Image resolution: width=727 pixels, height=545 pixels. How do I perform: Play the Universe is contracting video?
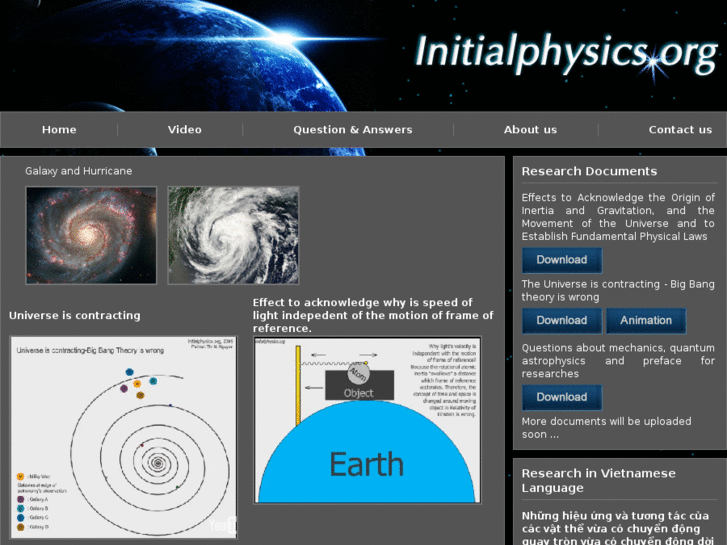click(124, 437)
